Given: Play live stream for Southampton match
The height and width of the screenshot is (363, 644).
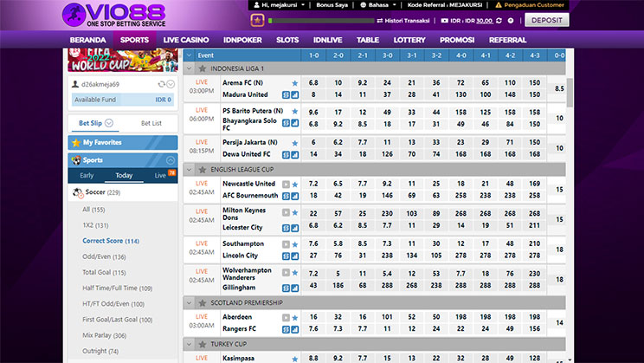Looking at the screenshot, I should [286, 244].
